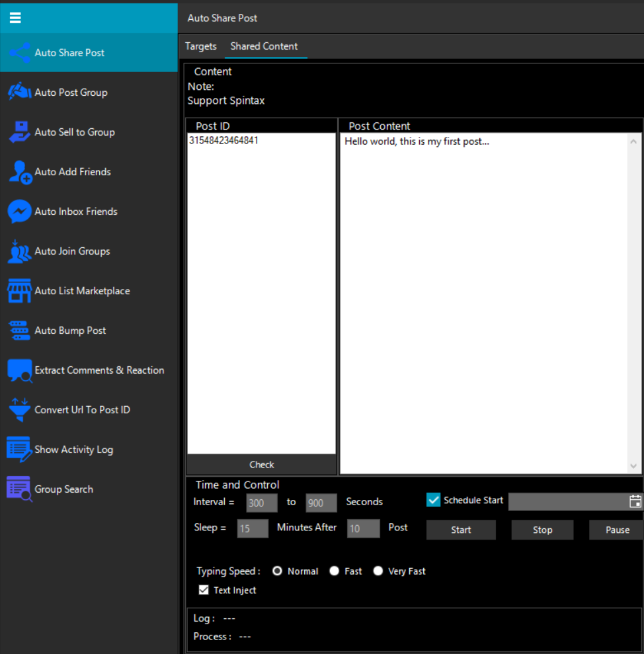Open Auto Post Group from sidebar
Screen dimensions: 644x654
click(x=89, y=92)
